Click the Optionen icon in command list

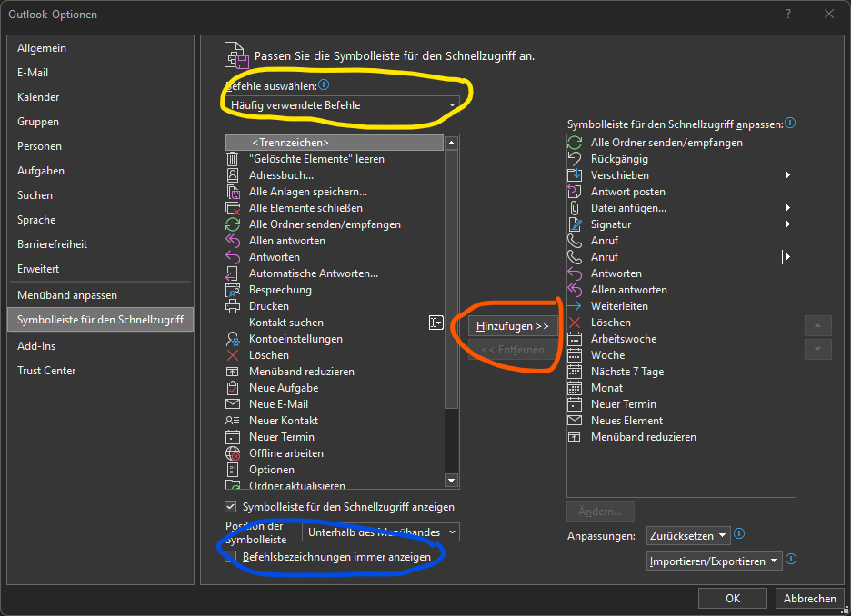pos(232,470)
